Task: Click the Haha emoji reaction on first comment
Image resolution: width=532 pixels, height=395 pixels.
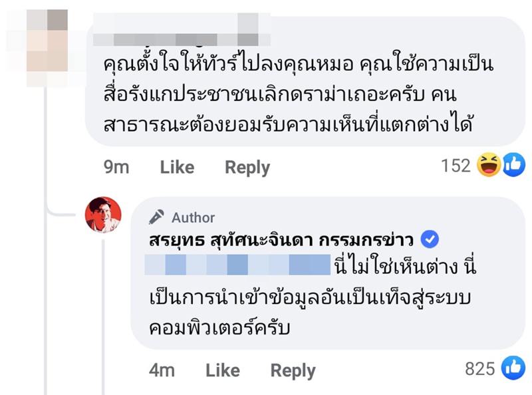Action: click(x=490, y=165)
